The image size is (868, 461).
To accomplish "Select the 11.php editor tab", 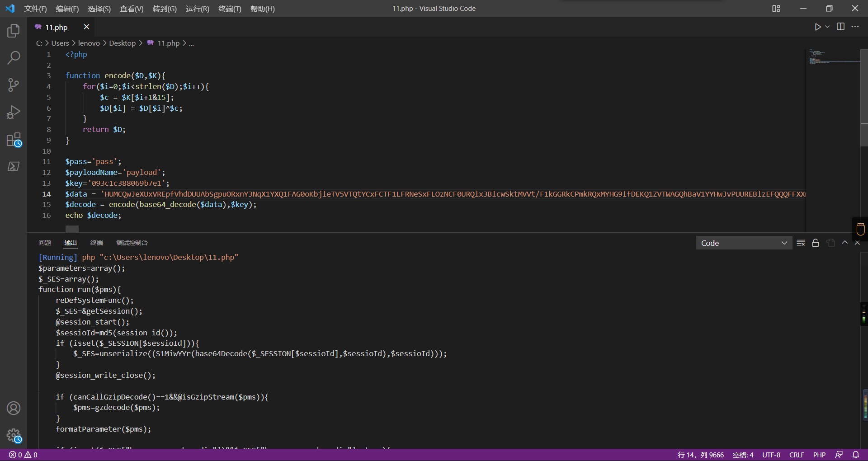I will (x=56, y=27).
